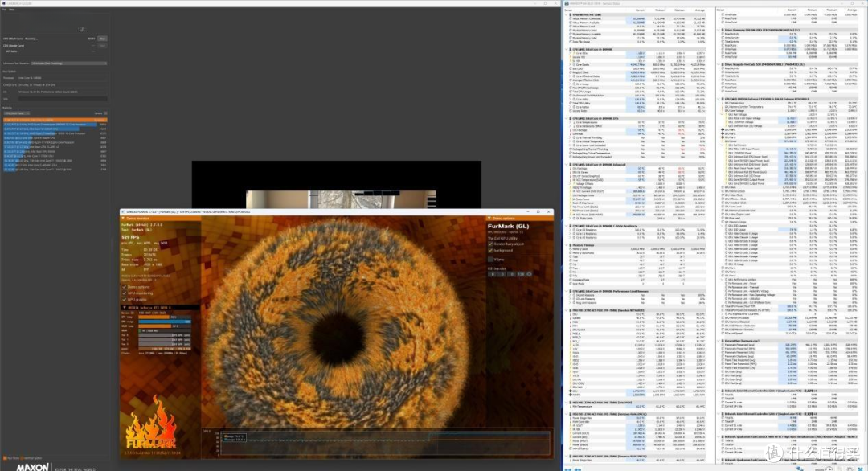Click the chip icon of the first CPU [#0] group
The height and width of the screenshot is (471, 868).
click(571, 49)
